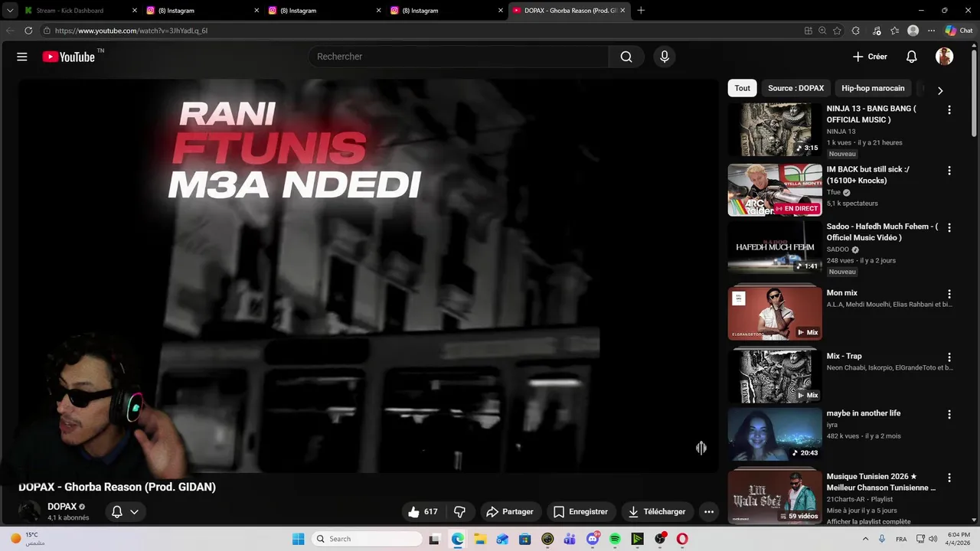Open Discord from the taskbar
The height and width of the screenshot is (551, 980).
[593, 539]
